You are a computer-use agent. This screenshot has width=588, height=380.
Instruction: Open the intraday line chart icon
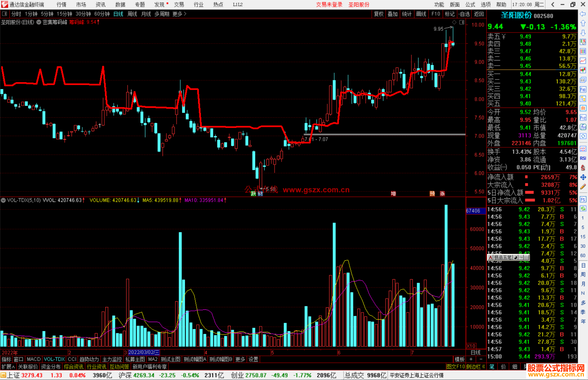point(583,61)
